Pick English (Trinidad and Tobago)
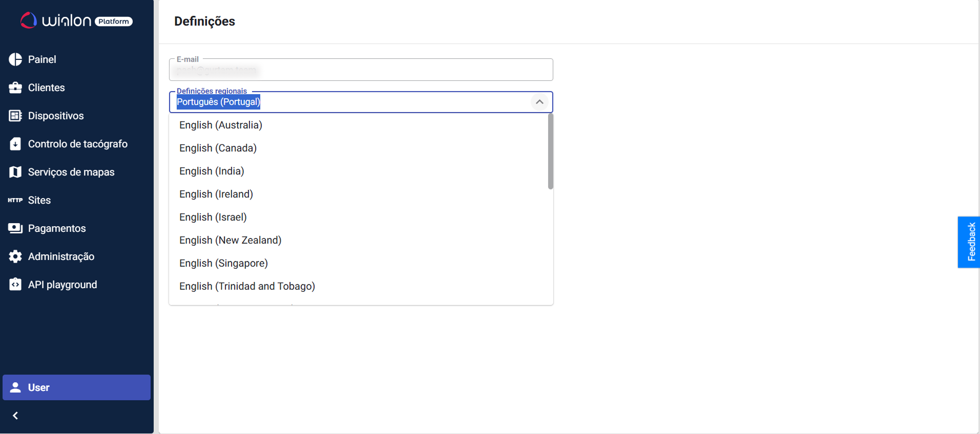The width and height of the screenshot is (980, 434). tap(247, 286)
